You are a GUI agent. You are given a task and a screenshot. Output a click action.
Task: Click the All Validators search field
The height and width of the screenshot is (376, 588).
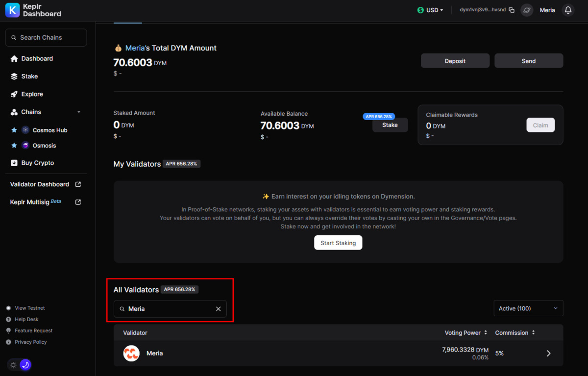170,309
